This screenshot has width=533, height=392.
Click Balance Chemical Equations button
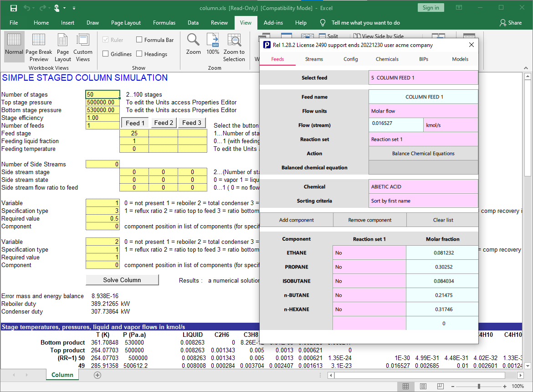point(423,154)
